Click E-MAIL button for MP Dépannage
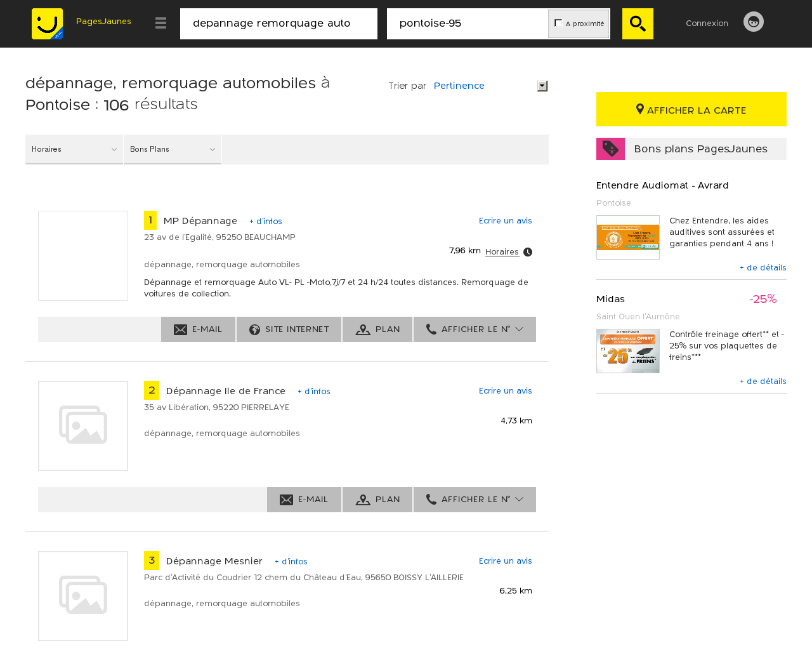This screenshot has width=812, height=650. 198,329
